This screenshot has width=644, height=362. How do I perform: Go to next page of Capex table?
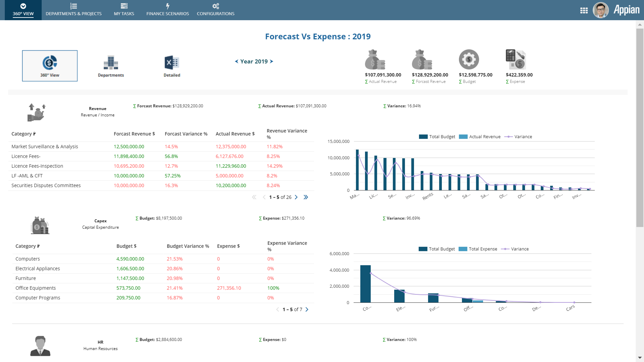[x=307, y=310]
